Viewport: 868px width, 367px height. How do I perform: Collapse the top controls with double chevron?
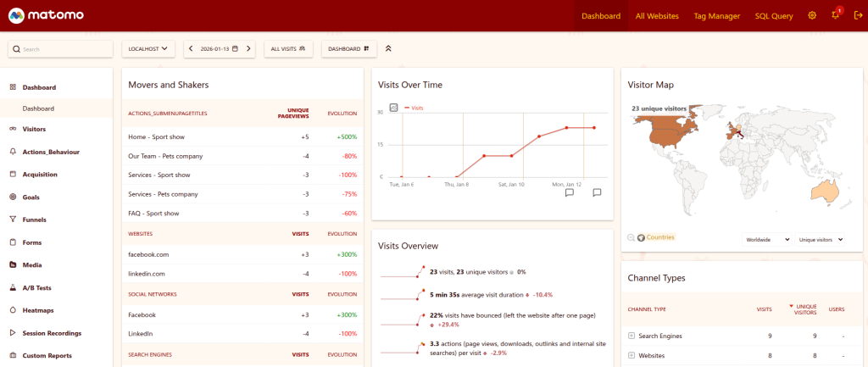click(388, 49)
